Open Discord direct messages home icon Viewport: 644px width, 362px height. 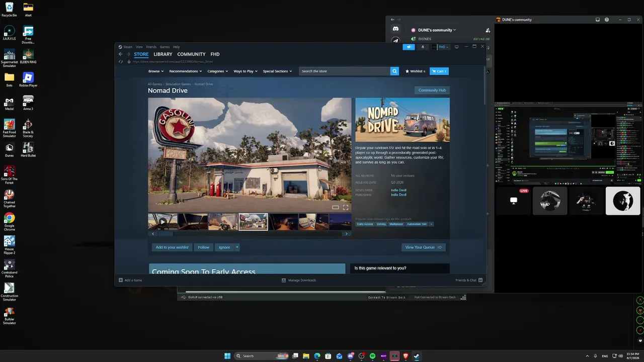point(396,30)
